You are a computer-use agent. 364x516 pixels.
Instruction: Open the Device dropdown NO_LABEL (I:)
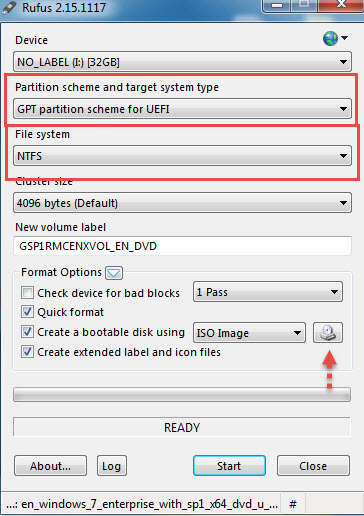point(182,62)
